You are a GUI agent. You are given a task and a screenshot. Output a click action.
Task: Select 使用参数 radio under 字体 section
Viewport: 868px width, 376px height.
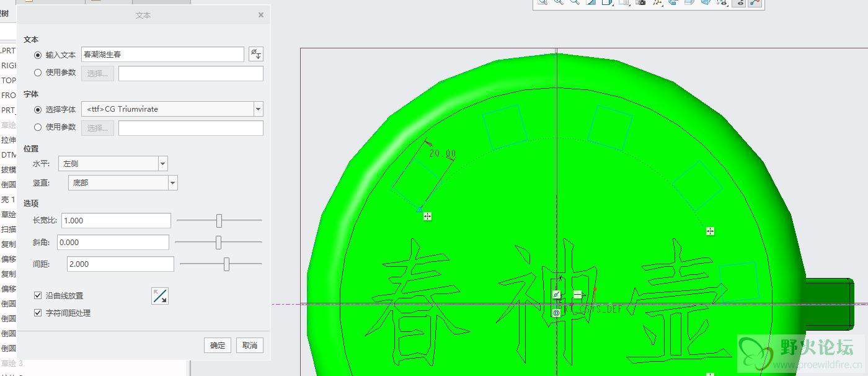point(38,127)
